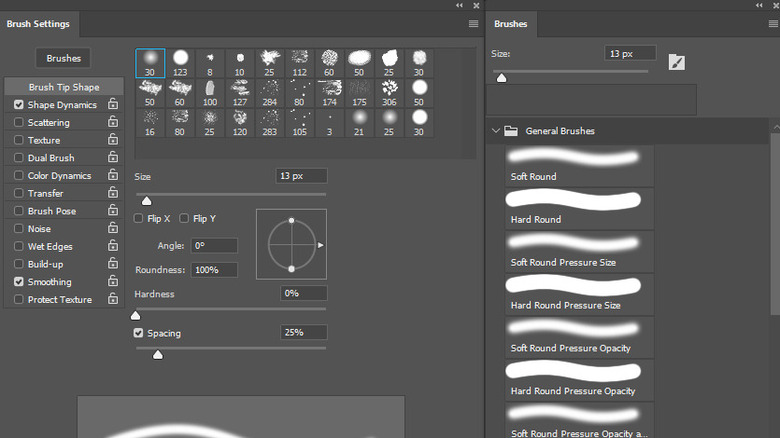The image size is (780, 438).
Task: Open the Brush Settings panel menu icon
Action: pyautogui.click(x=473, y=23)
